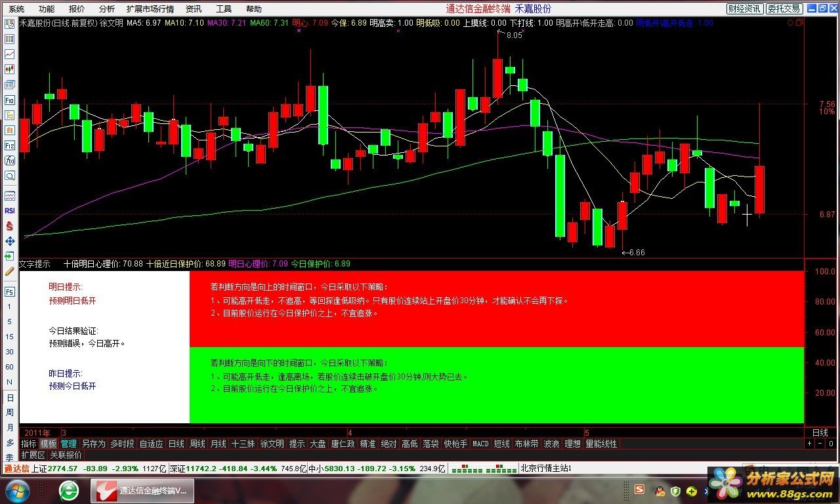Screen dimensions: 840x504
Task: Select the 徐文明 template tab
Action: click(272, 444)
